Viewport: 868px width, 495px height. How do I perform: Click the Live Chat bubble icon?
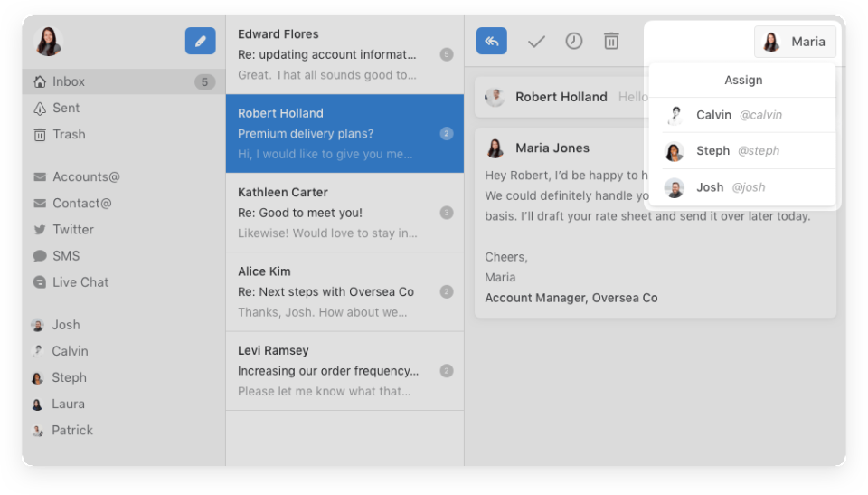(x=39, y=282)
